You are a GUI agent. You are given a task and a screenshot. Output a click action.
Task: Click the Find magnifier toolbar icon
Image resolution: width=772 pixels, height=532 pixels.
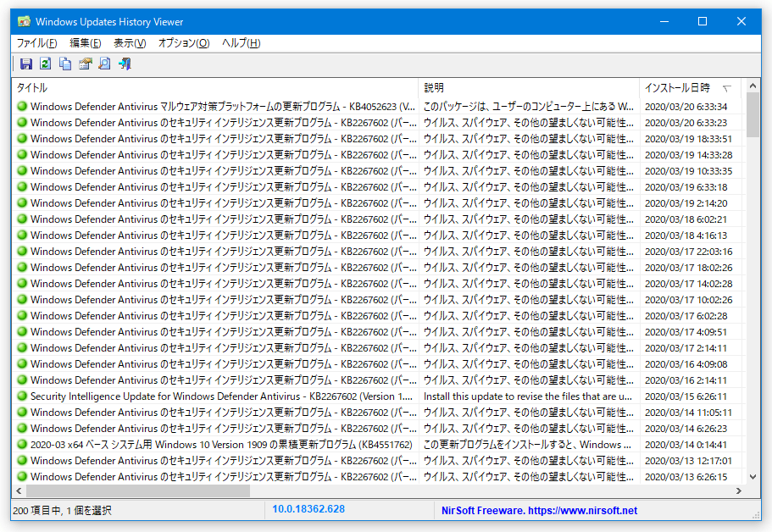pos(105,64)
